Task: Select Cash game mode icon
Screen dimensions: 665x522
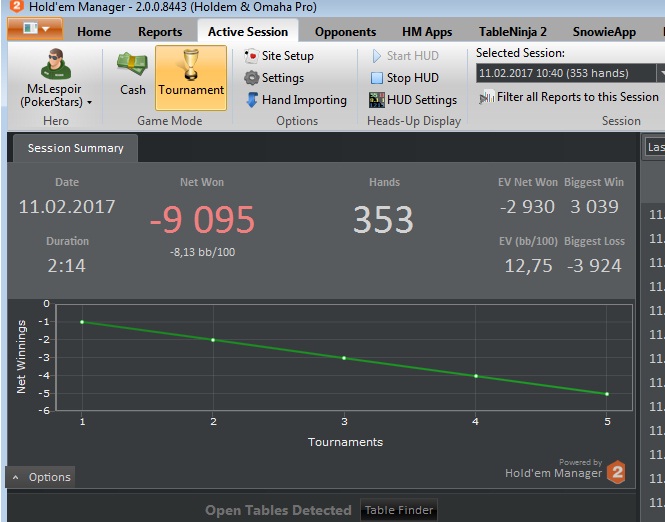Action: click(132, 64)
